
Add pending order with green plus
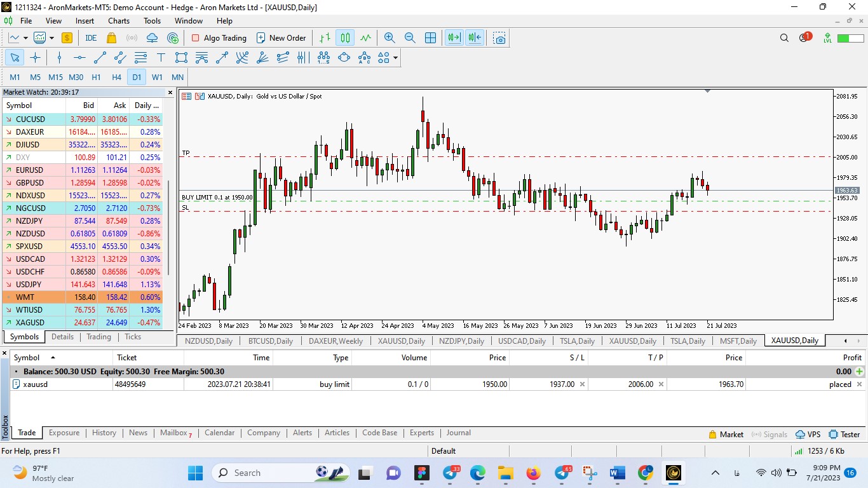click(860, 372)
